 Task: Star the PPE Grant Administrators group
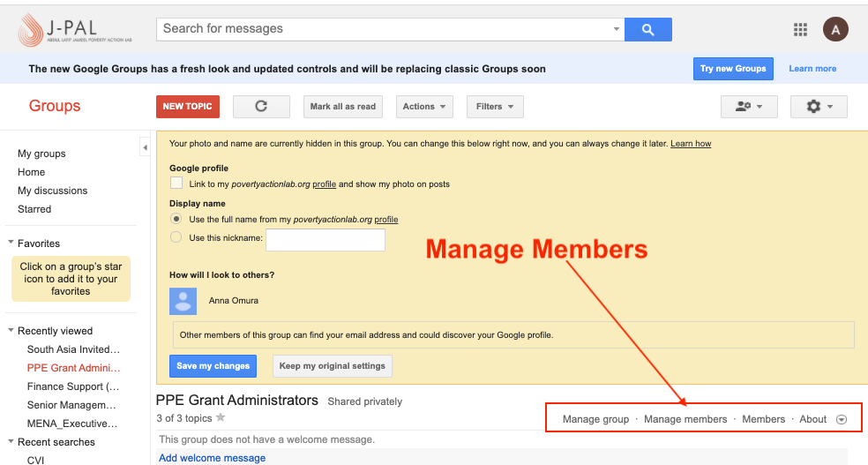coord(221,417)
